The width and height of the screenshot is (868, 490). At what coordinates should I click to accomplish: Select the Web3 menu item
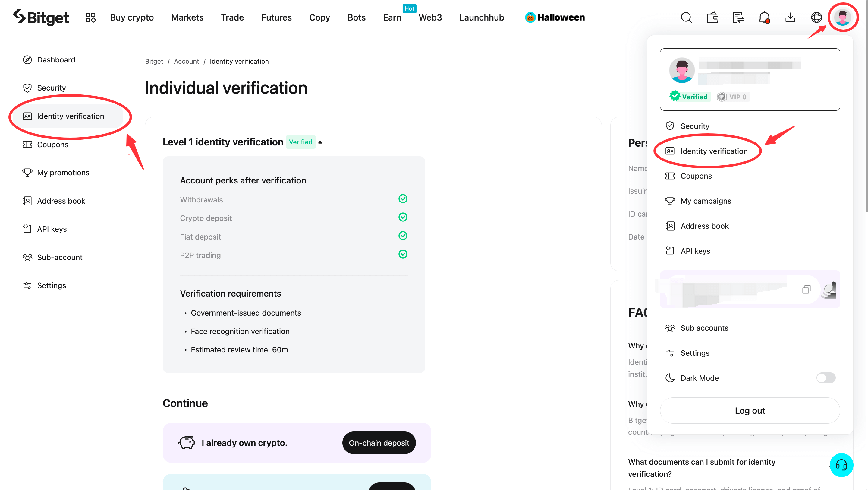430,17
